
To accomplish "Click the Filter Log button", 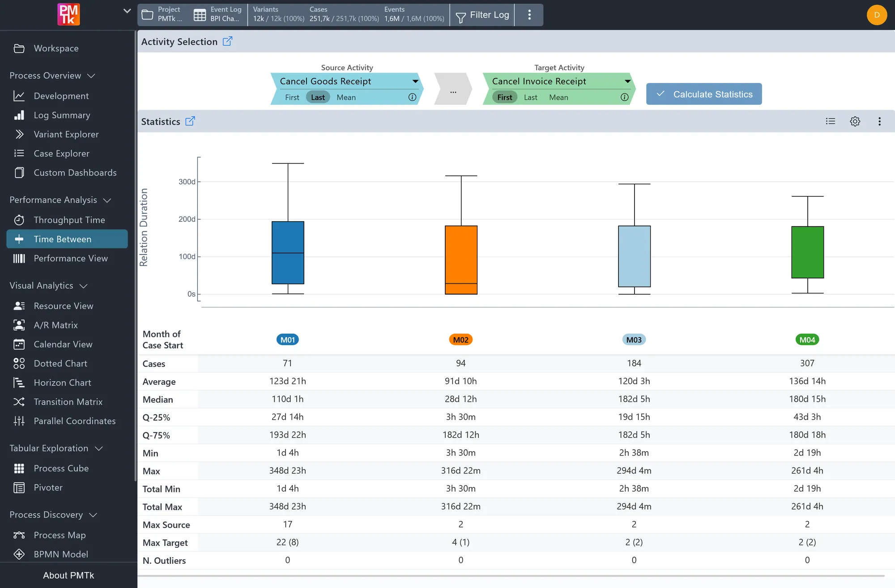I will tap(482, 15).
